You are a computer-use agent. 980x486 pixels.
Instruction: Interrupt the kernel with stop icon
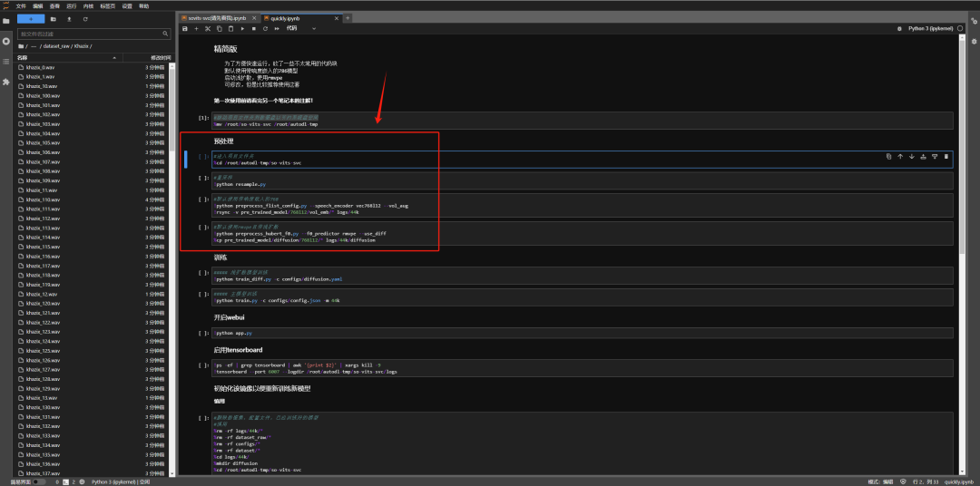pos(254,29)
